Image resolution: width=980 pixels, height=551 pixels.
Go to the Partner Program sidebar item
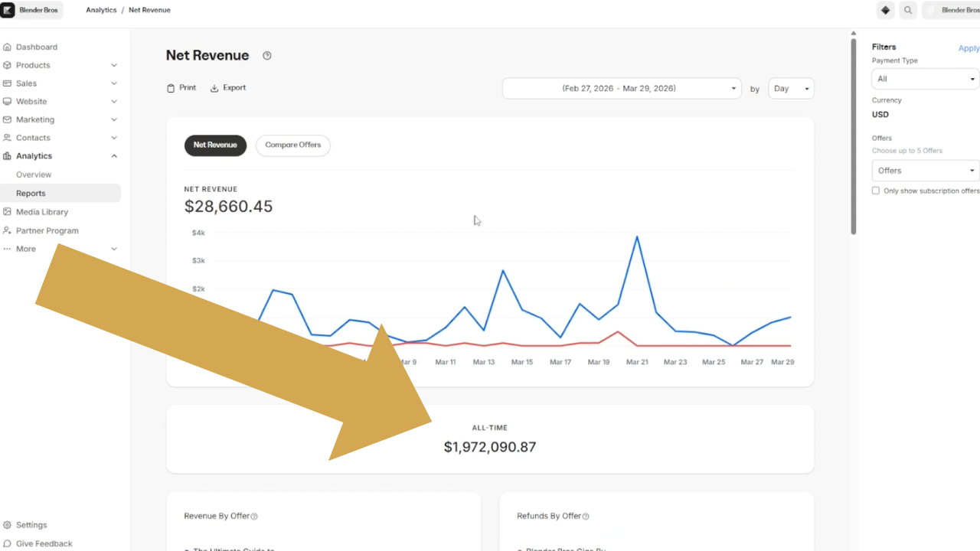point(47,230)
